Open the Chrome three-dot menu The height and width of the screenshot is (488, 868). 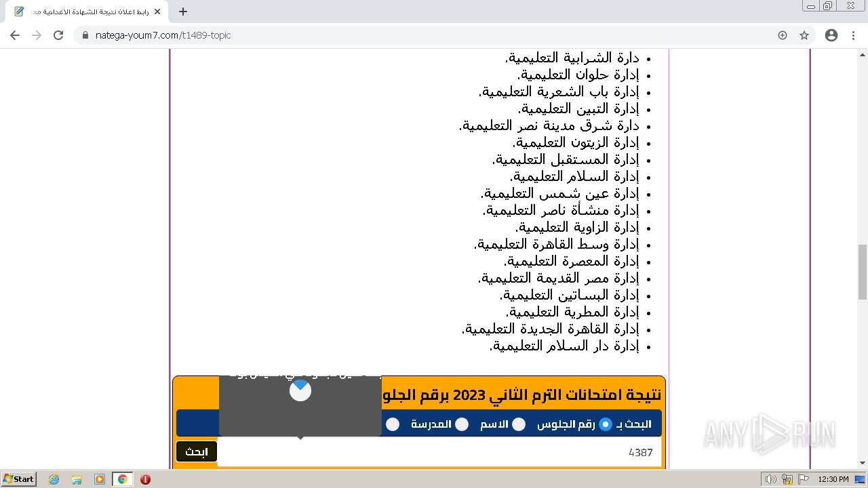tap(853, 35)
